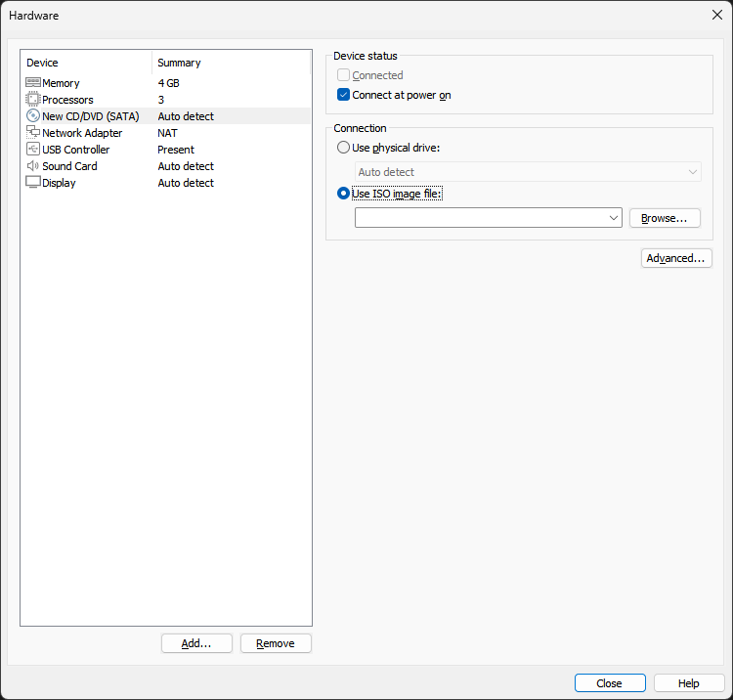Image resolution: width=733 pixels, height=700 pixels.
Task: Select the CD/DVD disc icon
Action: click(33, 116)
